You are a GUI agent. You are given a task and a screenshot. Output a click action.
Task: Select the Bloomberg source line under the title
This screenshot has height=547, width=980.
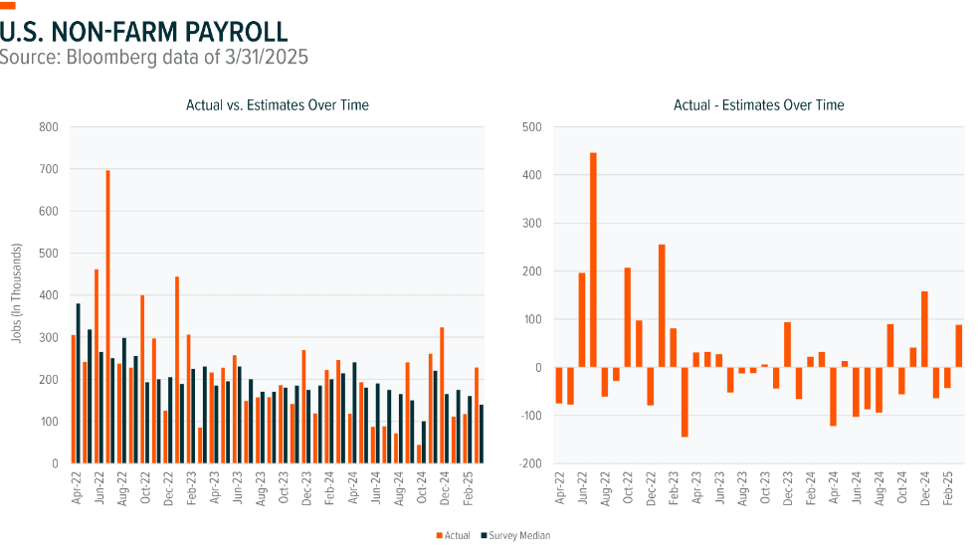pyautogui.click(x=154, y=57)
